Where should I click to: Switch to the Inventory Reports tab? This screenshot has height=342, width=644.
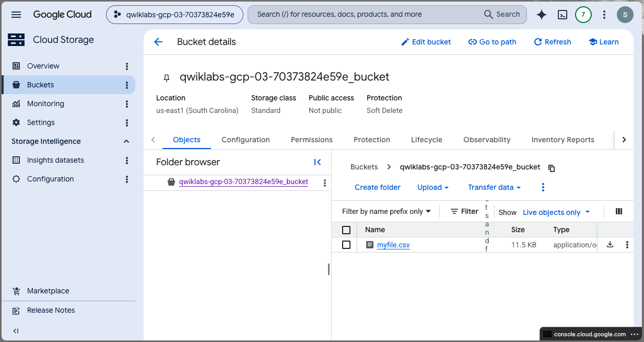563,140
